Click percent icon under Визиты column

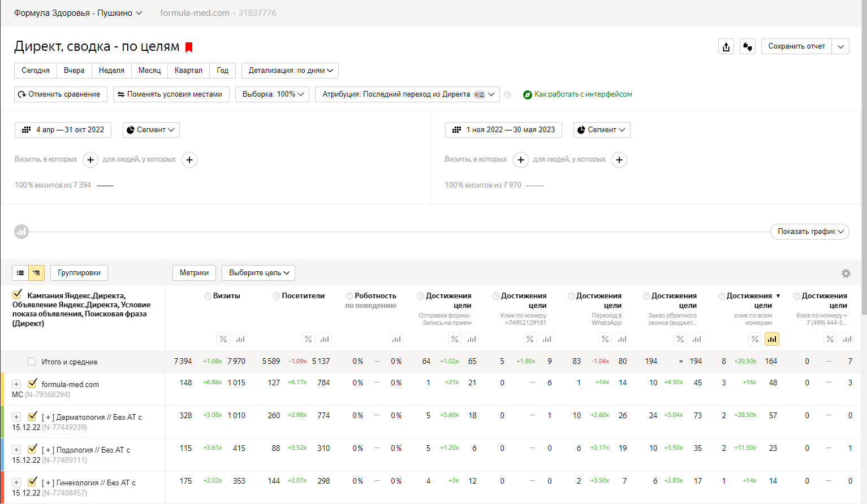click(x=223, y=339)
